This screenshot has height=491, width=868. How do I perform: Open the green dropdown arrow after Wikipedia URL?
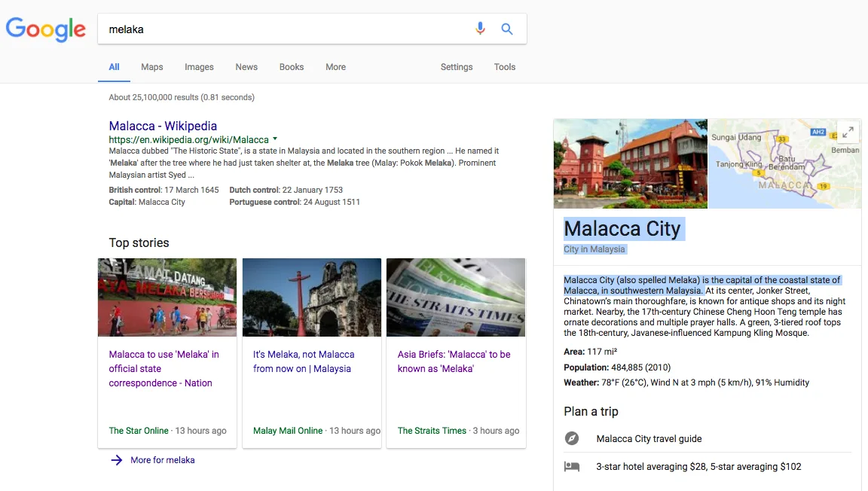pos(275,139)
